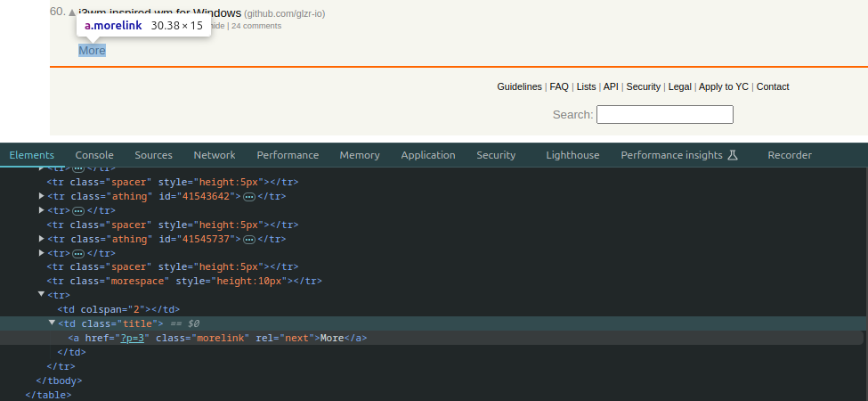Follow the ?p=3 href link in DOM
Viewport: 868px width, 401px height.
133,338
